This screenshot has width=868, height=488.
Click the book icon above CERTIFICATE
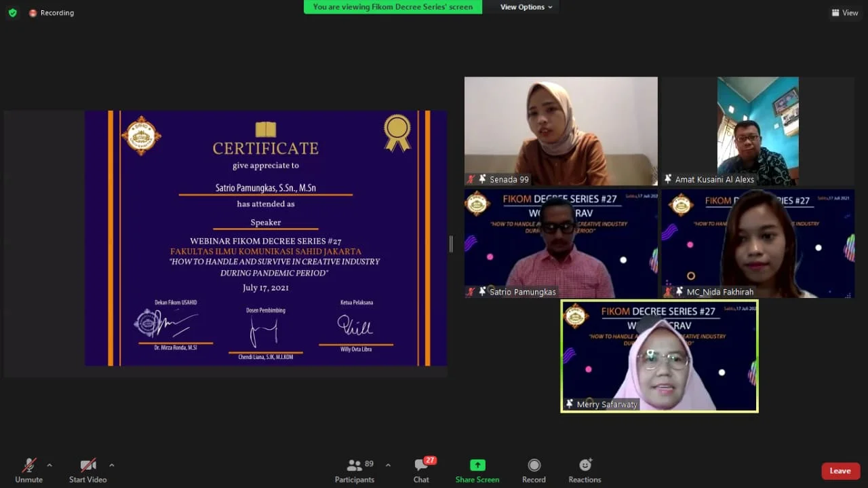coord(266,130)
